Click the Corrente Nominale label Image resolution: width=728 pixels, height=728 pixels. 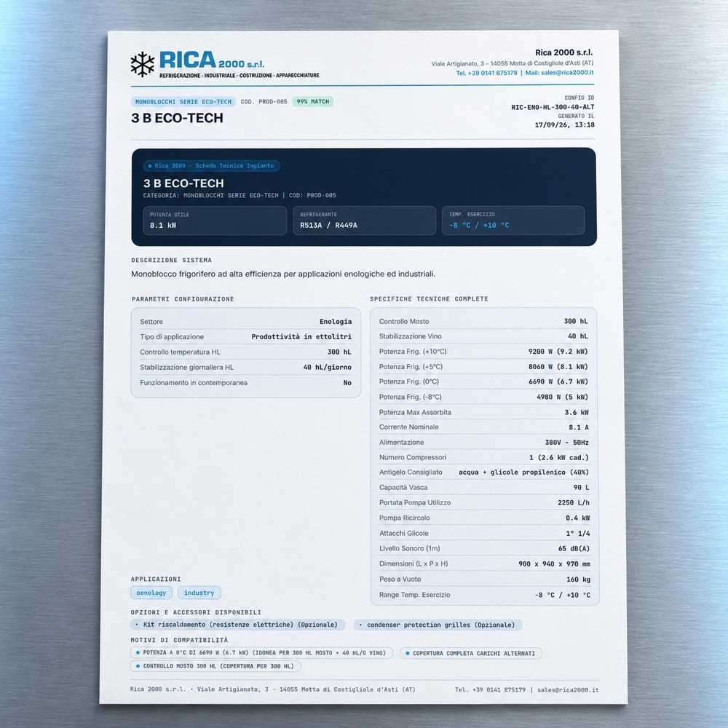(408, 427)
